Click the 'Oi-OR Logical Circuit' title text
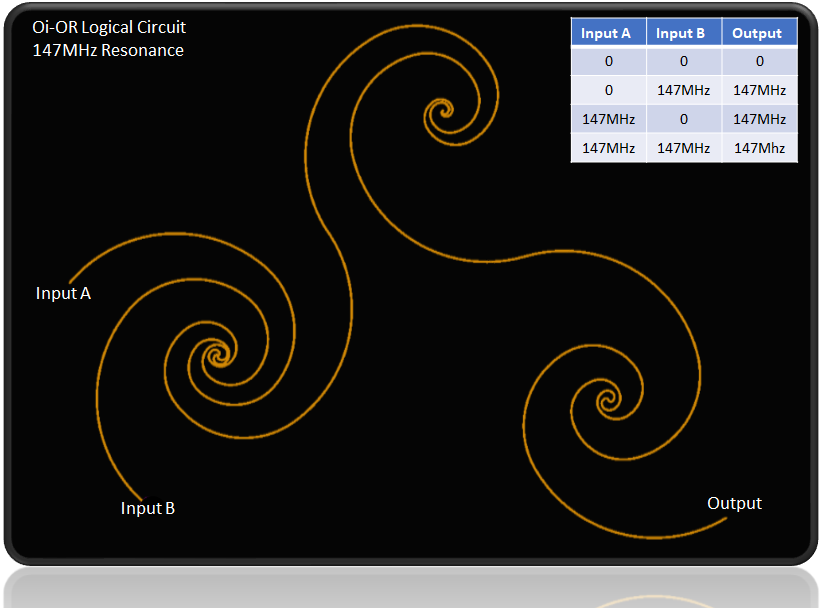The height and width of the screenshot is (608, 834). point(110,28)
